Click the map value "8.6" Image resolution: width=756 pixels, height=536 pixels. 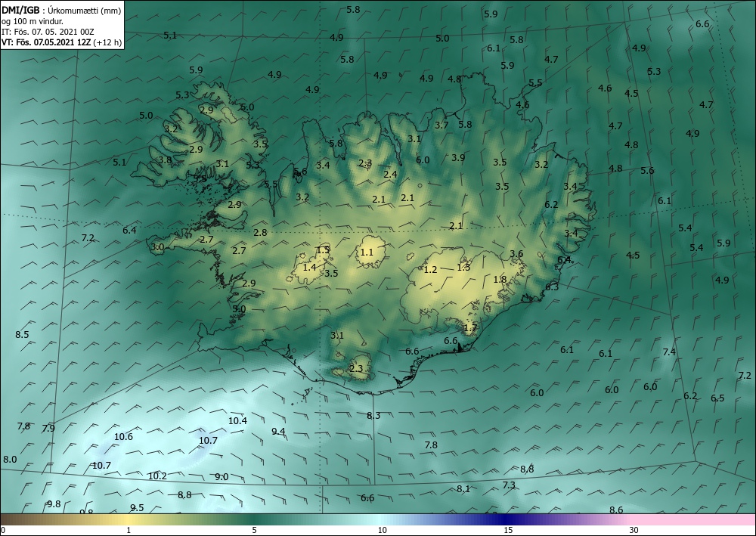coord(616,510)
